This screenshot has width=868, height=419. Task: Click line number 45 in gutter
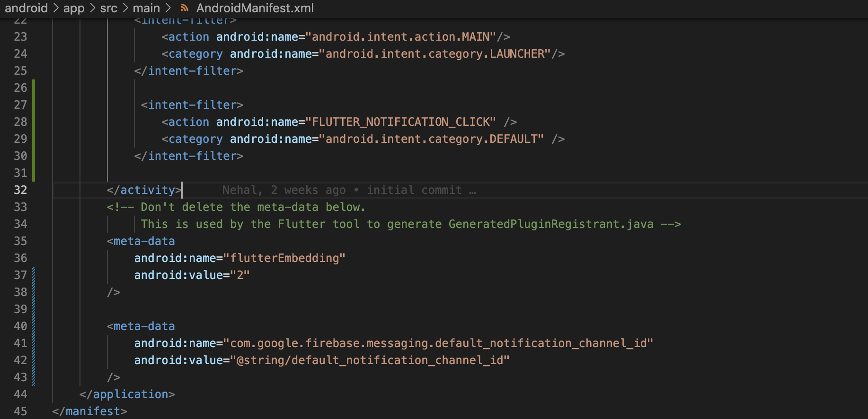coord(20,411)
